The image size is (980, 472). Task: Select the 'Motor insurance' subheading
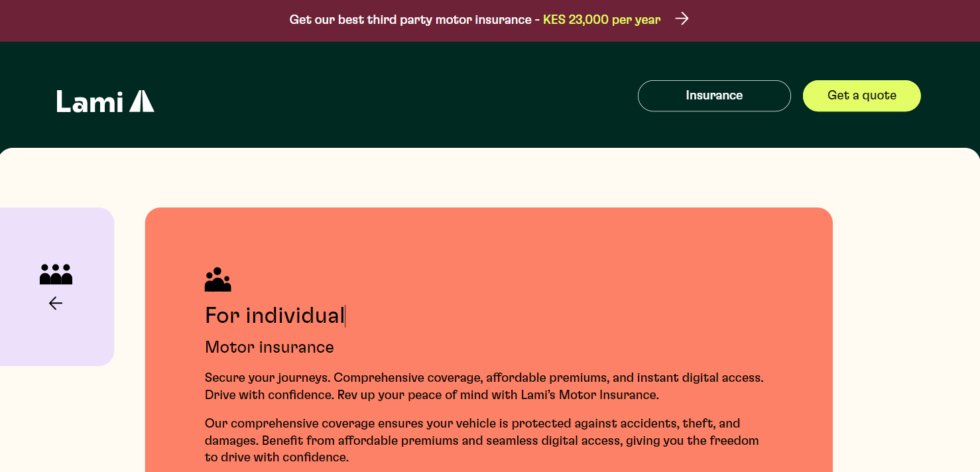point(269,347)
